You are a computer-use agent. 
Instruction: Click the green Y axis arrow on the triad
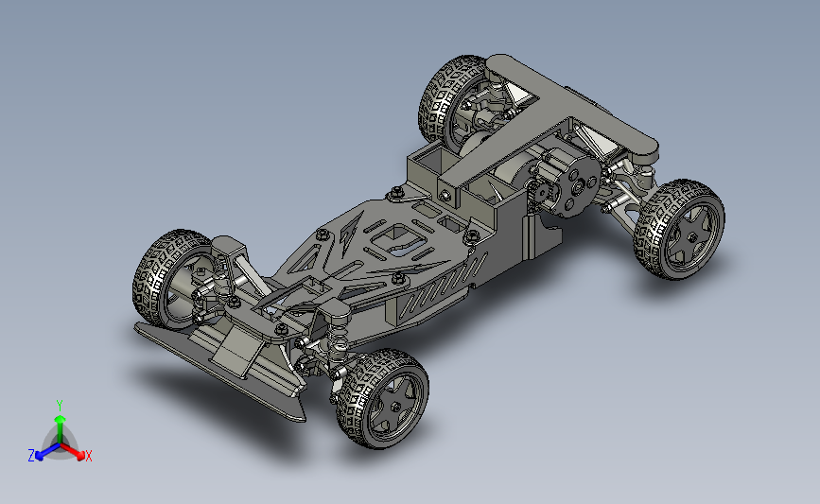[x=61, y=428]
